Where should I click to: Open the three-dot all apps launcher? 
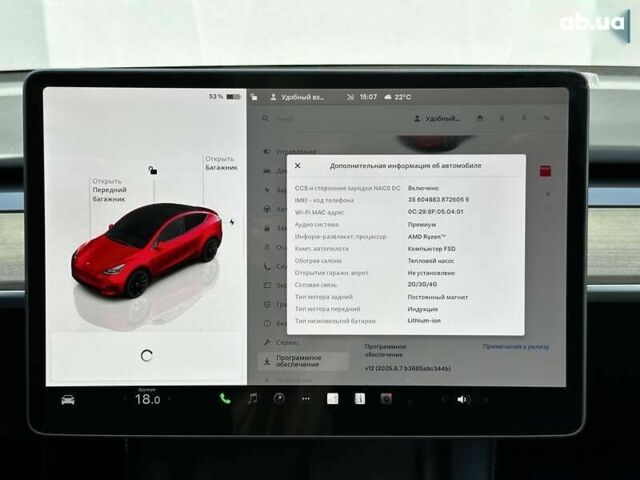tap(306, 399)
